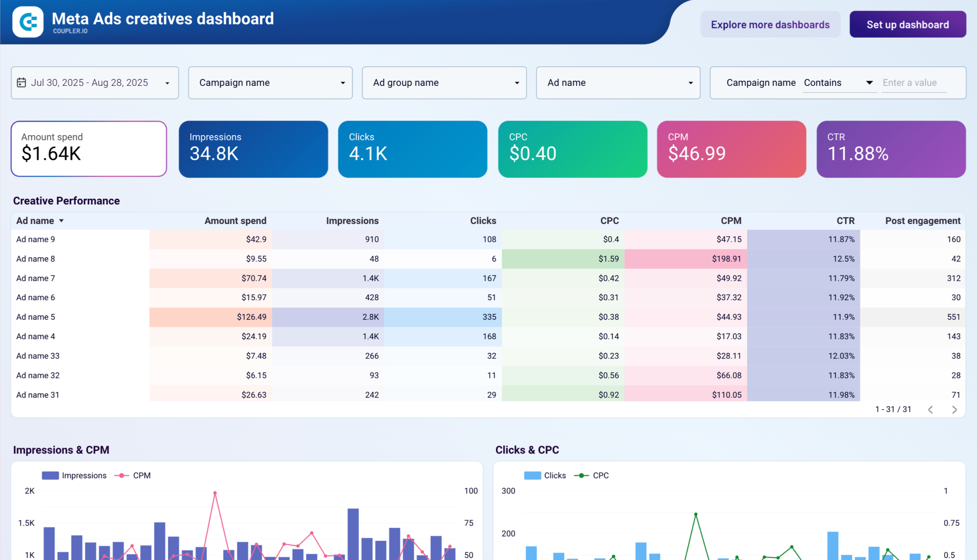The height and width of the screenshot is (560, 977).
Task: Click Explore more dashboards button
Action: (770, 25)
